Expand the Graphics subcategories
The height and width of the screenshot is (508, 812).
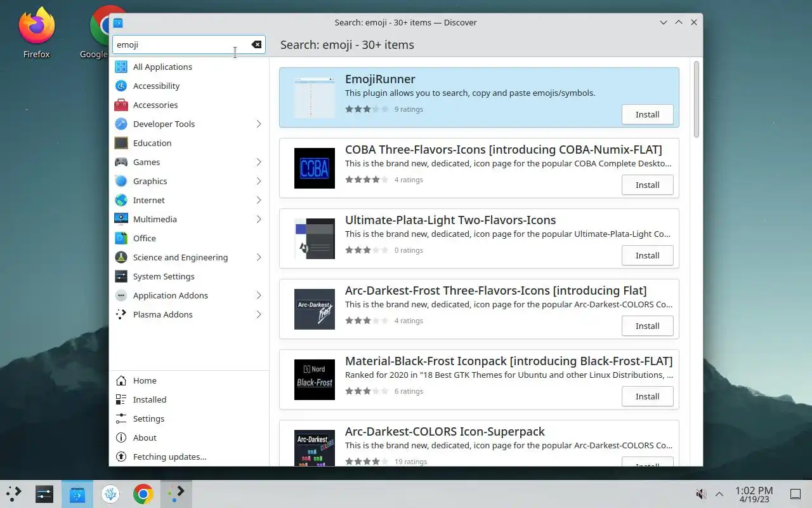tap(259, 181)
